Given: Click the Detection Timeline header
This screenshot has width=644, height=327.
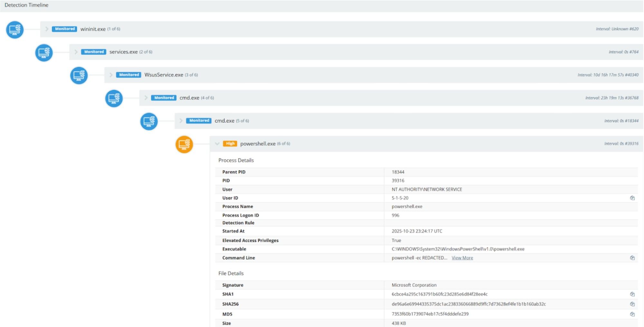Looking at the screenshot, I should pyautogui.click(x=26, y=5).
